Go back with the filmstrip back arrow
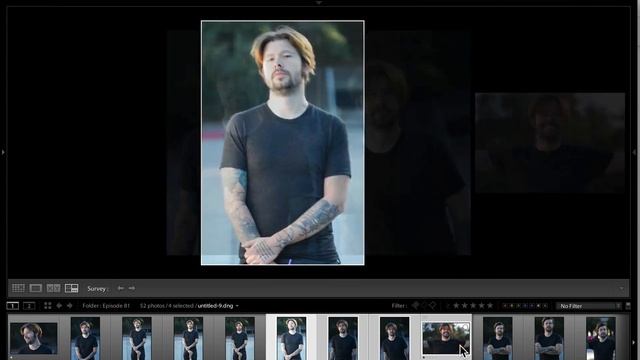The width and height of the screenshot is (640, 360). point(59,306)
